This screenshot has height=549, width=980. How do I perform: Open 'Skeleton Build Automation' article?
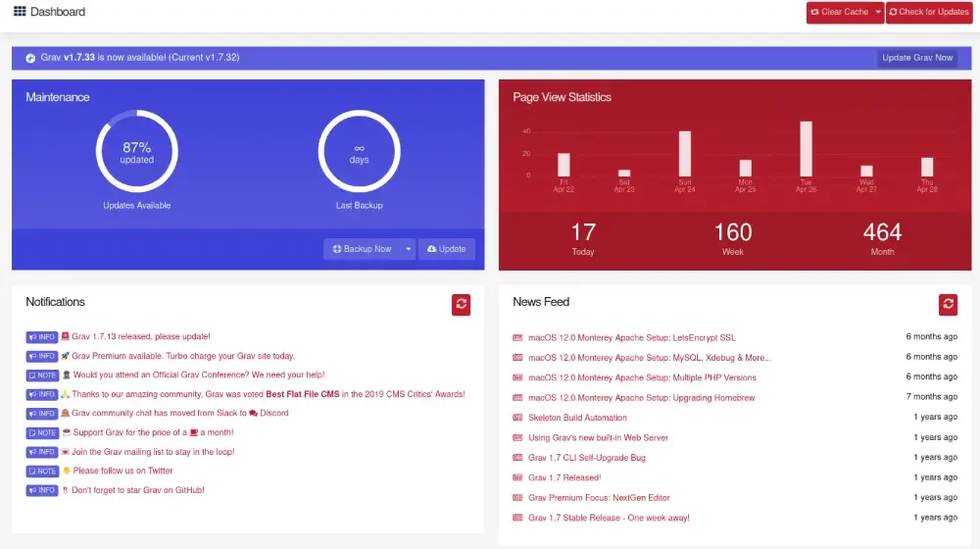click(577, 418)
